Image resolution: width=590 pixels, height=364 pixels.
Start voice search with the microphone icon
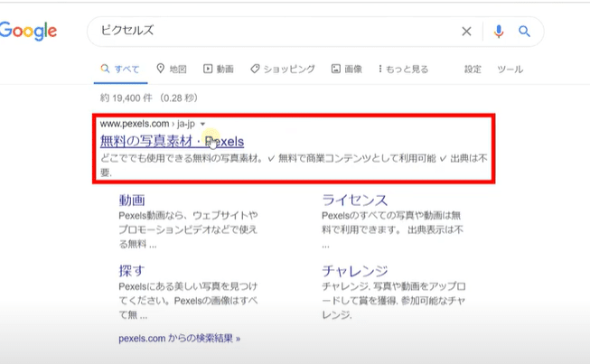coord(499,32)
